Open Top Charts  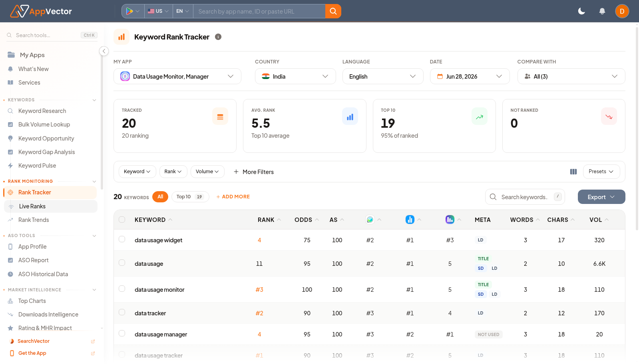32,301
